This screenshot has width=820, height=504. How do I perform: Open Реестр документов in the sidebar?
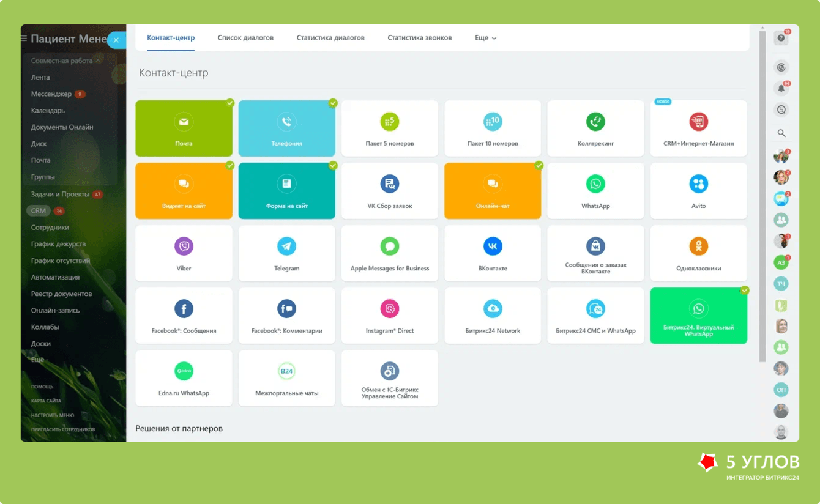coord(62,294)
